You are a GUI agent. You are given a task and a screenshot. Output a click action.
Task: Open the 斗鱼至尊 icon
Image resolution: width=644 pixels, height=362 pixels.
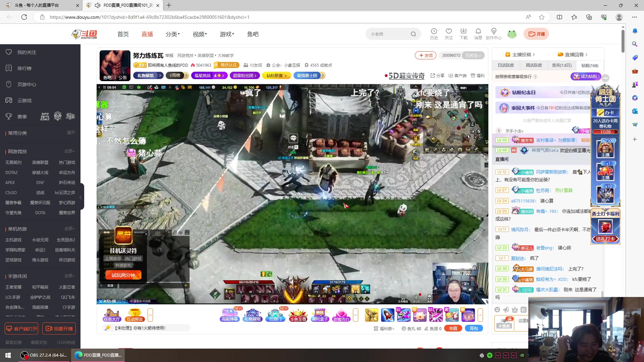298,315
